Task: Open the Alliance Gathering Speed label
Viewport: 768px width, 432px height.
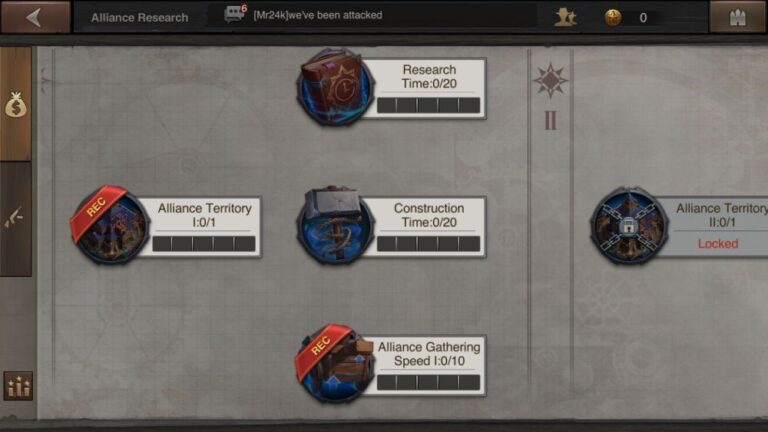Action: pos(429,354)
